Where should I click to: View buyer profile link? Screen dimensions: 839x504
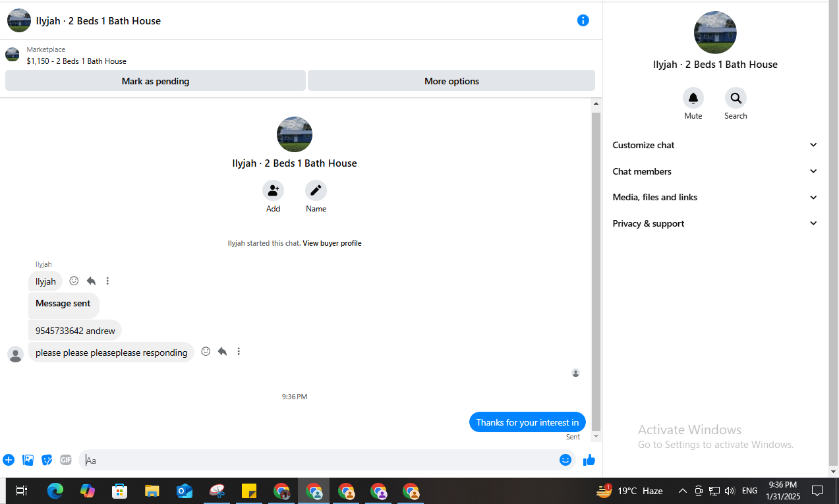[332, 243]
